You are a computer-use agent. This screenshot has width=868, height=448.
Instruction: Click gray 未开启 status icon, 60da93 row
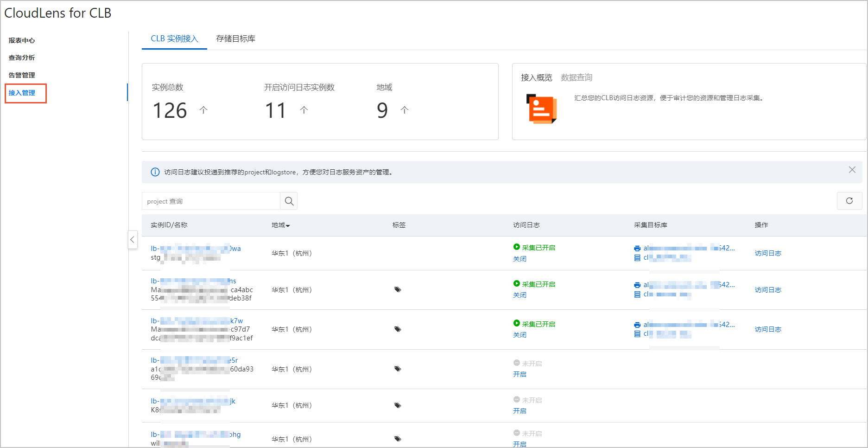(x=517, y=363)
